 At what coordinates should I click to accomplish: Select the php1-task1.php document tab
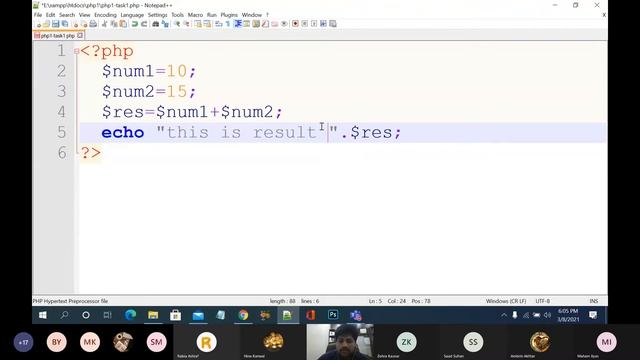[x=57, y=36]
